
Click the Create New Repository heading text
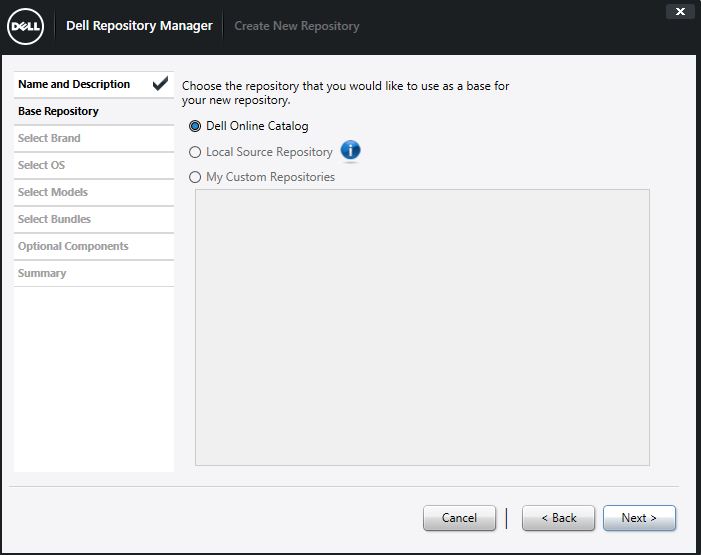pos(297,26)
